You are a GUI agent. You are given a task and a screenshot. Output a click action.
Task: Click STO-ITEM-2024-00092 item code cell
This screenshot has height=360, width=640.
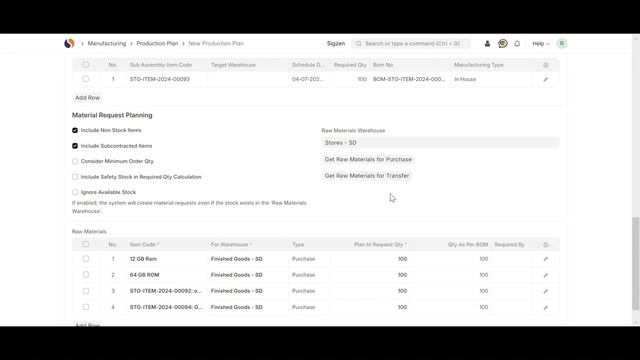[167, 291]
